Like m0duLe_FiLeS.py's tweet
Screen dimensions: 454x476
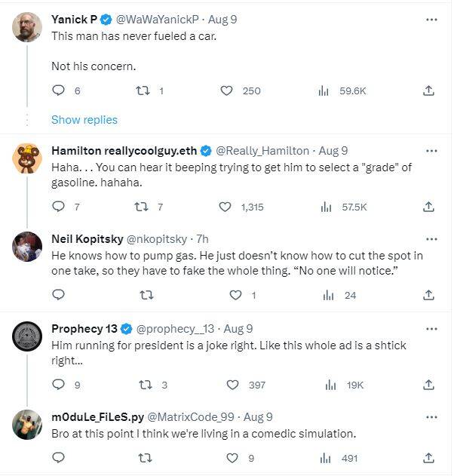(232, 457)
